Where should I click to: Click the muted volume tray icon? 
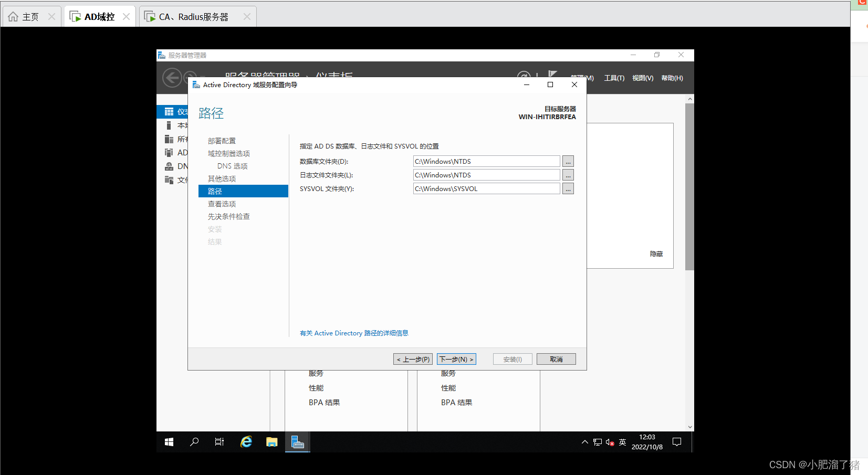pyautogui.click(x=610, y=442)
